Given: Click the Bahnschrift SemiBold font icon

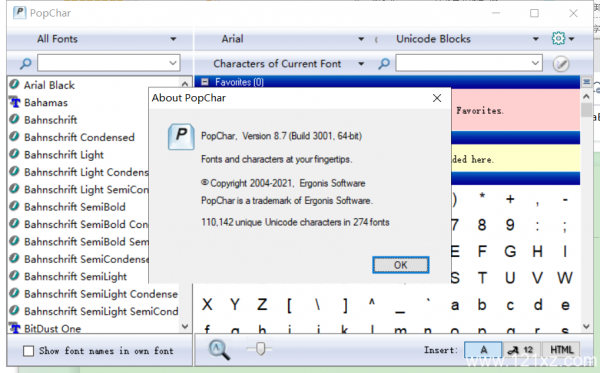Looking at the screenshot, I should pos(14,206).
